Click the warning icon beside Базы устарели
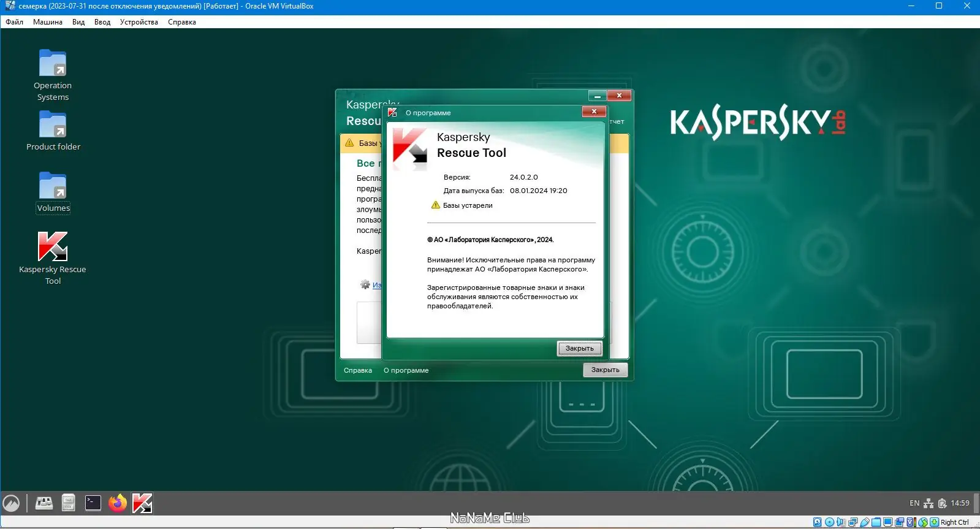The height and width of the screenshot is (529, 980). pyautogui.click(x=436, y=205)
